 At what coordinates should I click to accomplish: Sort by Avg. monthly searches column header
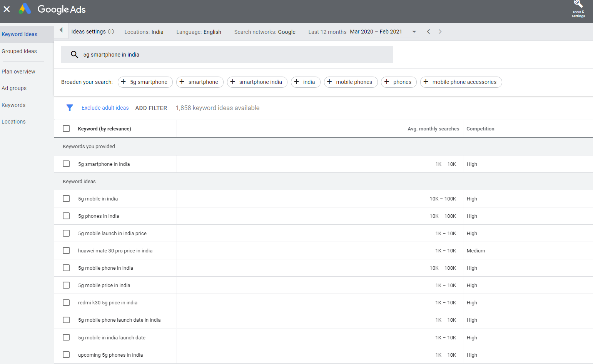433,129
